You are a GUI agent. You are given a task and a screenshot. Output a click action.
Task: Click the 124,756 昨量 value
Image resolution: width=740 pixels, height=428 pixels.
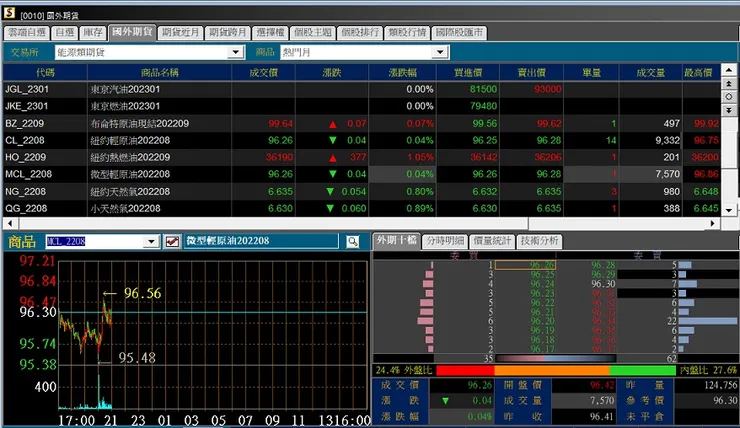(x=720, y=386)
